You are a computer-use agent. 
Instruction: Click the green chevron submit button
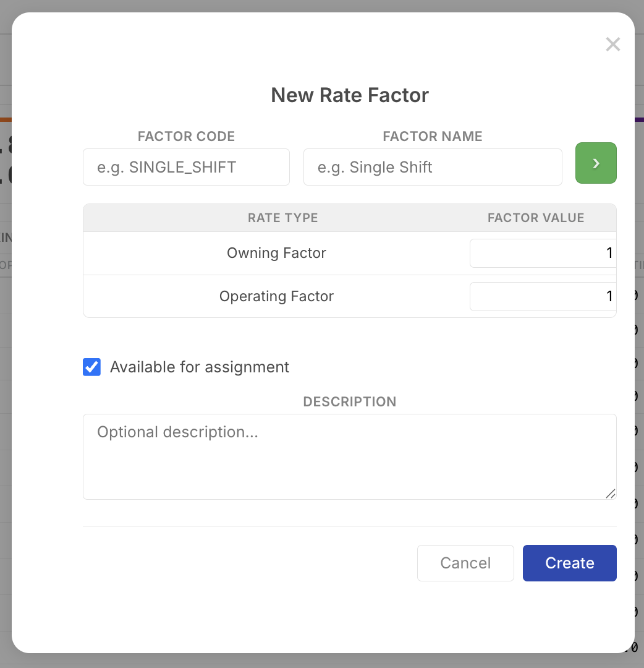pyautogui.click(x=595, y=163)
